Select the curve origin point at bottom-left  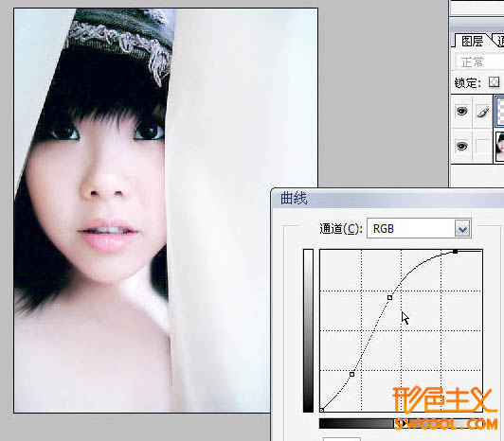(x=321, y=410)
